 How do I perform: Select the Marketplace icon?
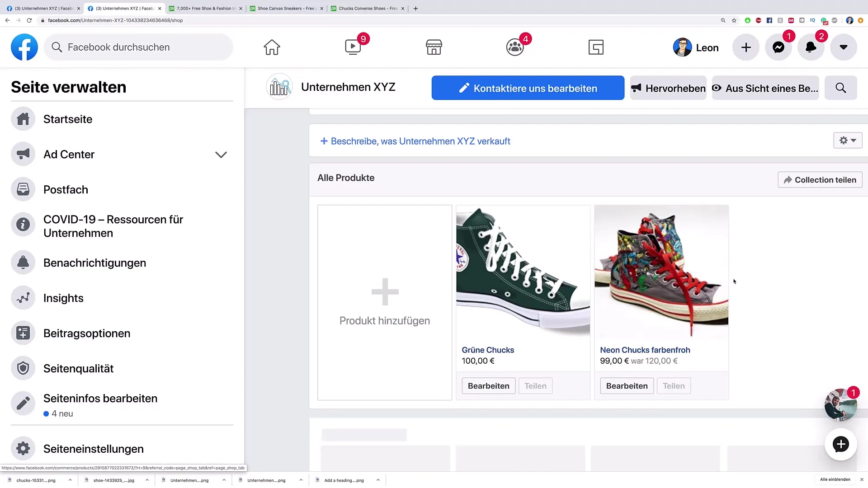tap(434, 47)
